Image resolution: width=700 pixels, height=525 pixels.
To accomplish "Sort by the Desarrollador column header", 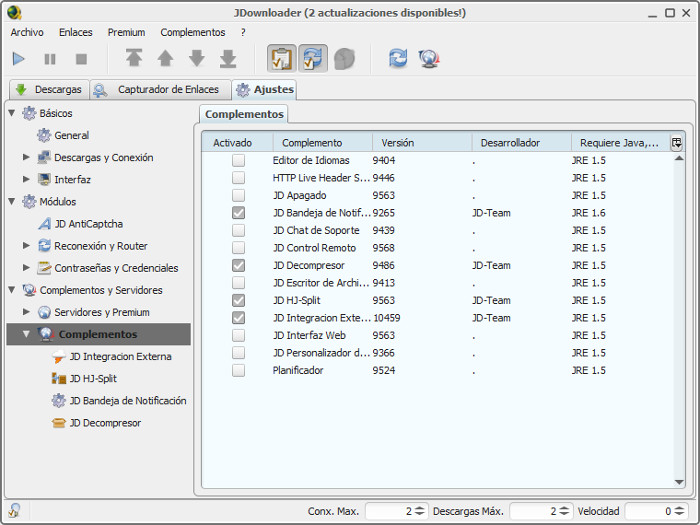I will coord(521,142).
